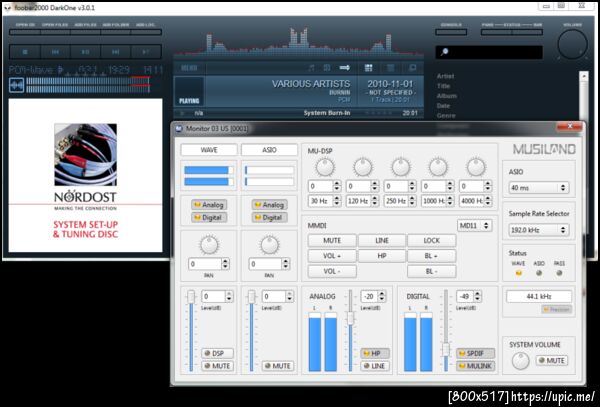
Task: Open the MMDI MD11 dropdown
Action: click(x=474, y=225)
